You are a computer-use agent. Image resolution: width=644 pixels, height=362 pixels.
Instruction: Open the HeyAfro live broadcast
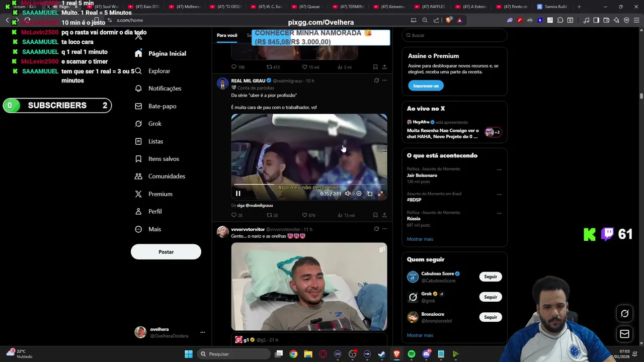(453, 130)
